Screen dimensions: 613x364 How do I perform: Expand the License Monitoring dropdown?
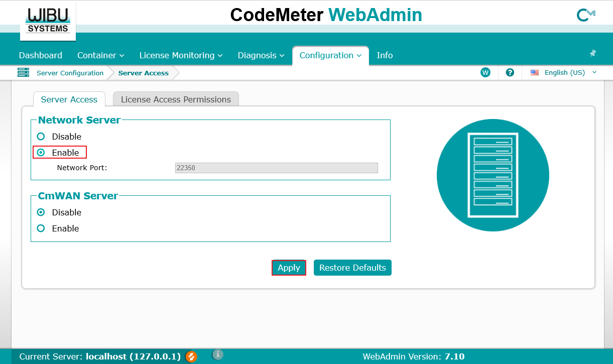point(181,55)
